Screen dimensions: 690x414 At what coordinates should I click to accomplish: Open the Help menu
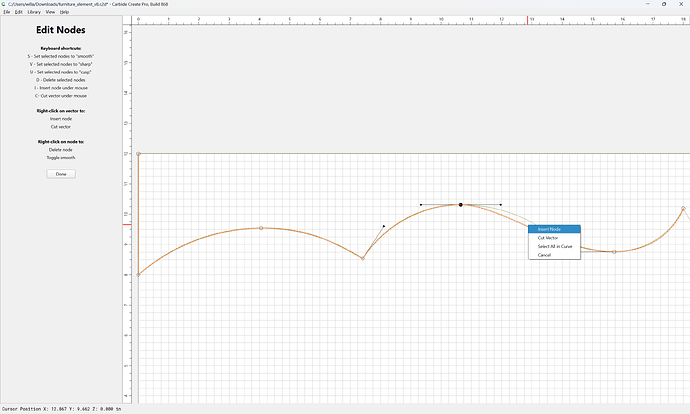pos(64,12)
